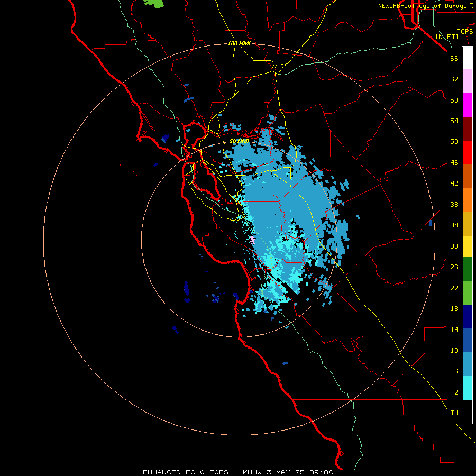The width and height of the screenshot is (476, 476).
Task: Click the '50 NMI' range ring label
Action: pos(239,141)
